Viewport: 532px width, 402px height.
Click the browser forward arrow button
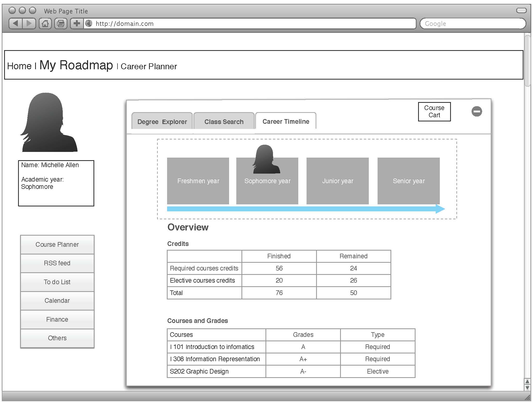29,24
